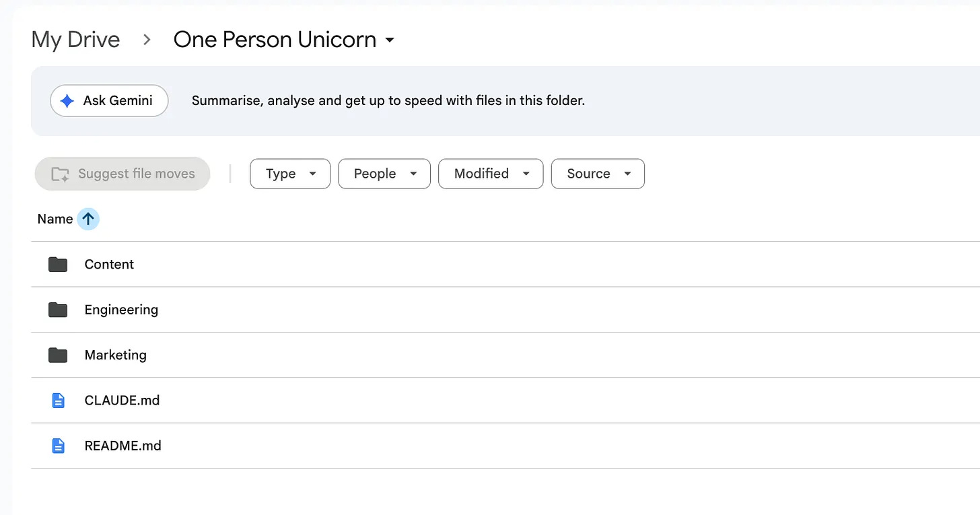Click the Content folder icon
This screenshot has width=980, height=515.
coord(58,265)
